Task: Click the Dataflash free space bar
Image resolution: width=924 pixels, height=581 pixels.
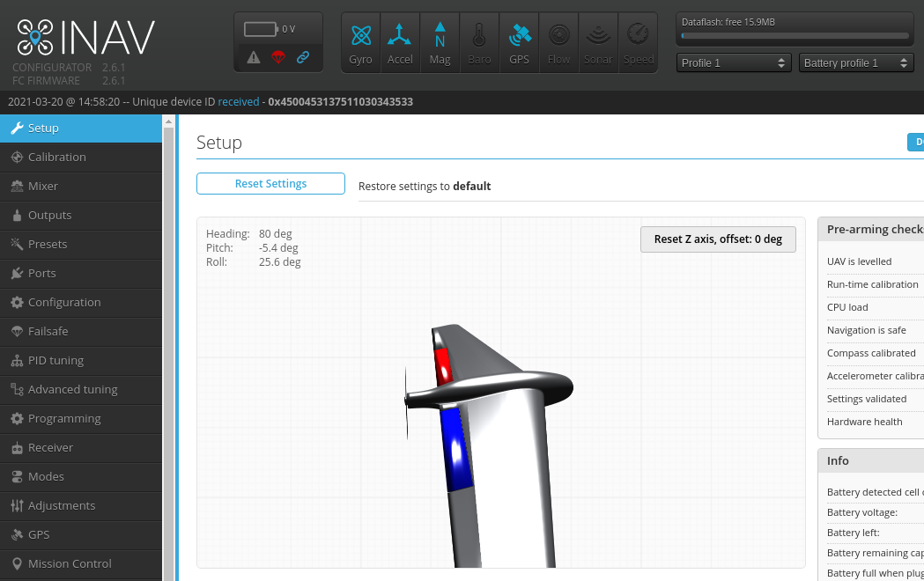Action: (795, 36)
